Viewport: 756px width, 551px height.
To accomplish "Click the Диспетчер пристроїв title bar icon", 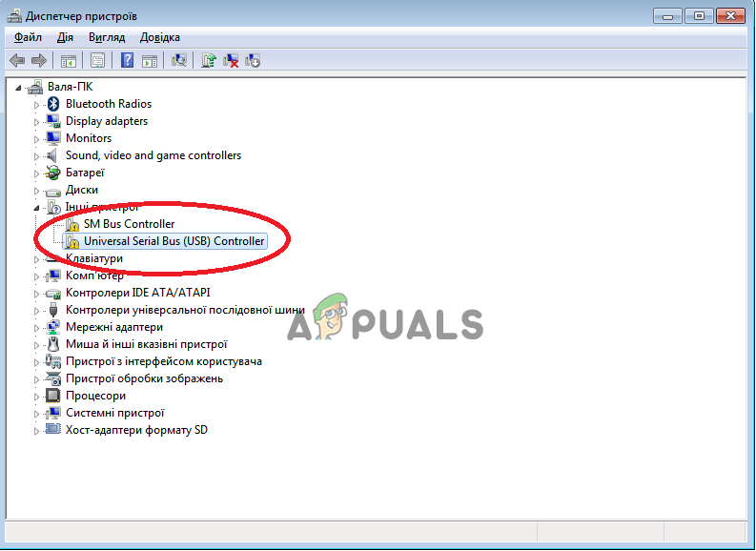I will [x=14, y=16].
